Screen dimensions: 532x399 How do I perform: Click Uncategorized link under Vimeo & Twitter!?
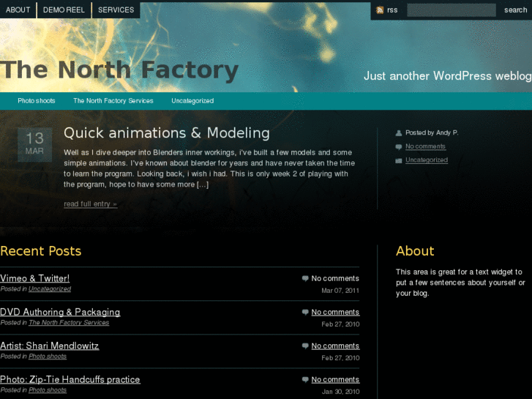(50, 289)
